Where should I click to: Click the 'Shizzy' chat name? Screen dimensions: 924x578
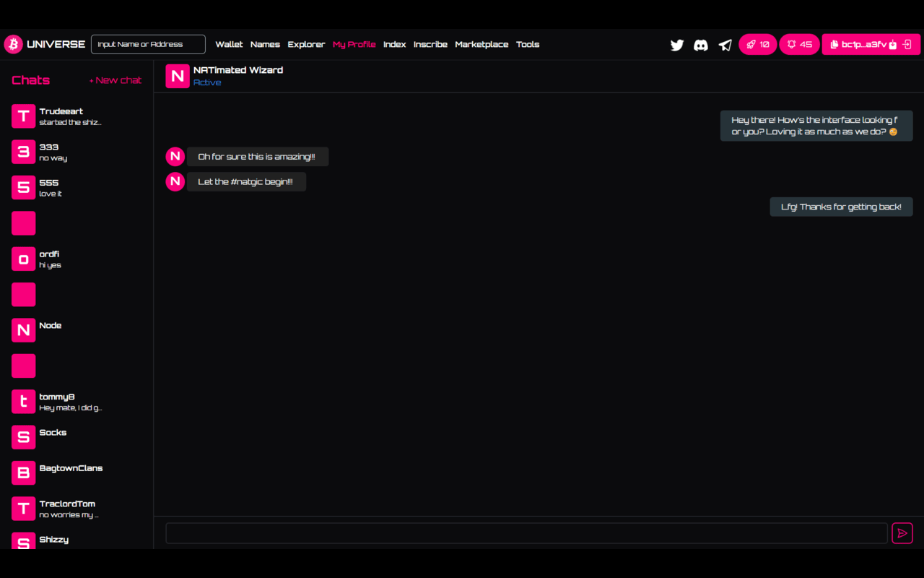click(54, 540)
